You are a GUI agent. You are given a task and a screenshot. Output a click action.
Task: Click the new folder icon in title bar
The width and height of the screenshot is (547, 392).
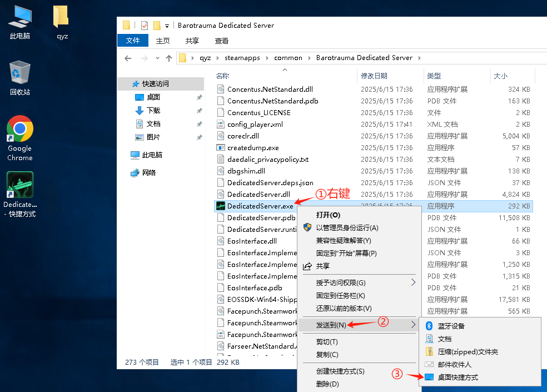click(157, 26)
